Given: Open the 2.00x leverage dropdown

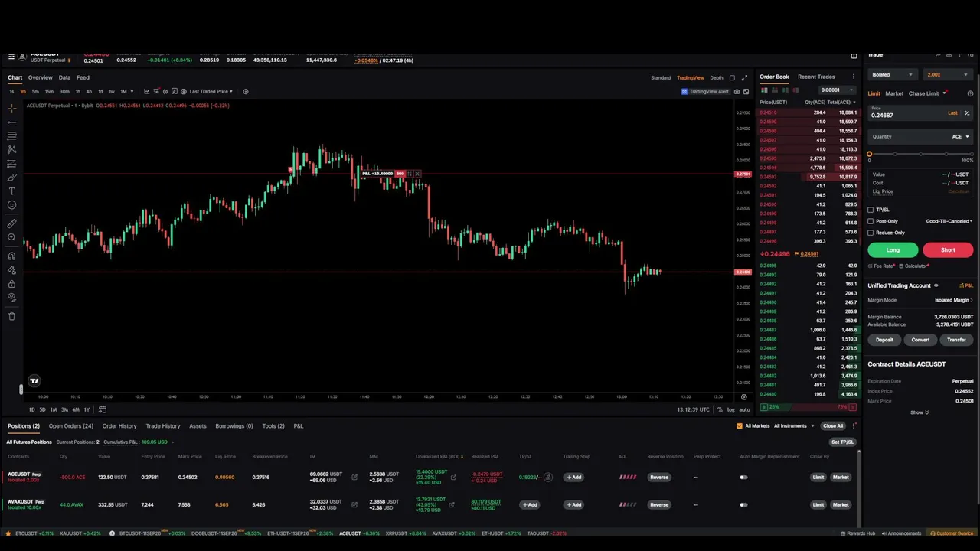Looking at the screenshot, I should 948,74.
